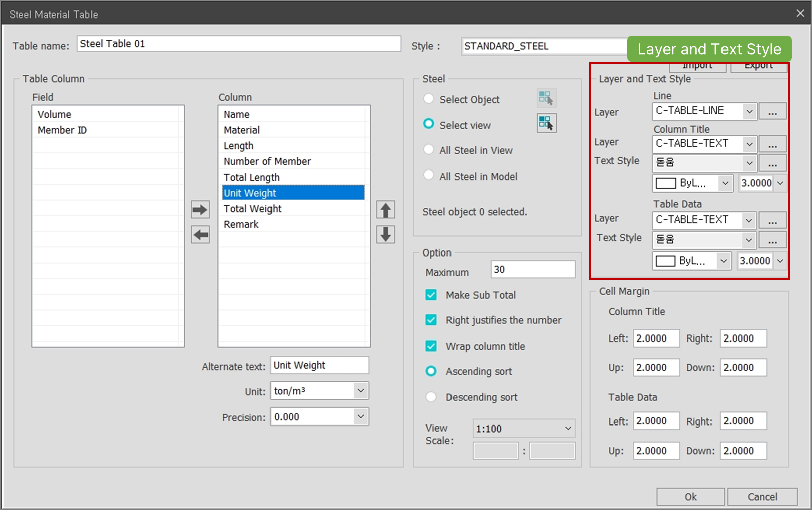
Task: Toggle Wrap column title checkbox
Action: [x=431, y=346]
